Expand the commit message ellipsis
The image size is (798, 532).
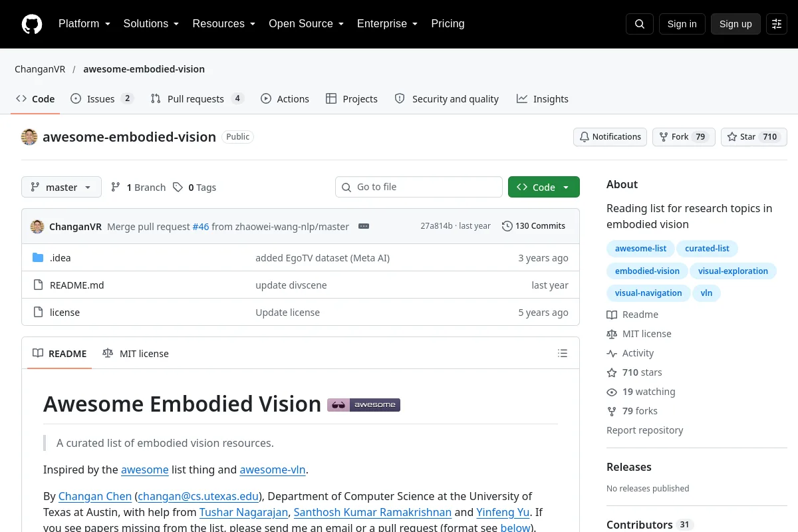[364, 226]
